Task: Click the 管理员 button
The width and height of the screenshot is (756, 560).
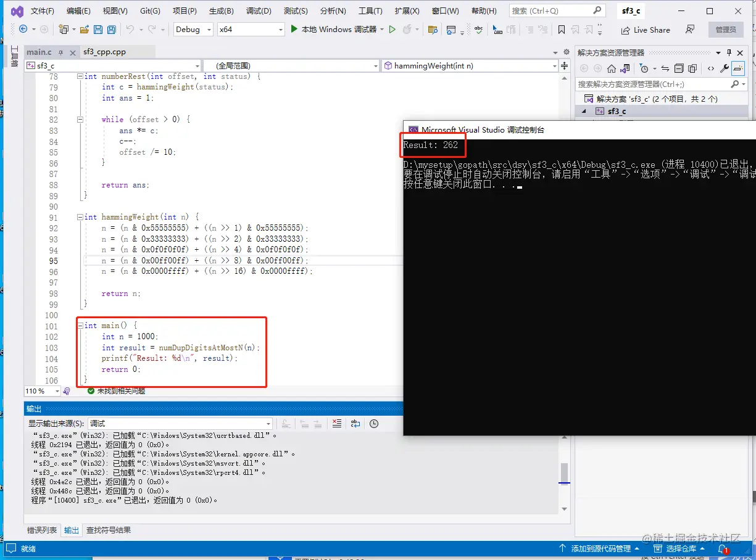Action: tap(726, 30)
